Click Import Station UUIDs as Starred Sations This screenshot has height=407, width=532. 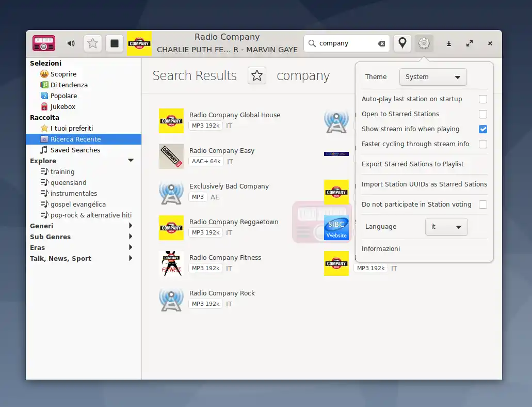(x=424, y=184)
